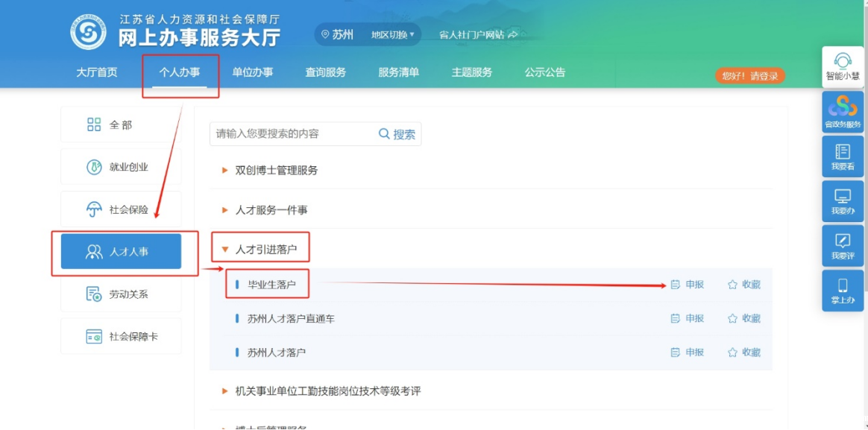The image size is (868, 430).
Task: Toggle 收藏 star for 苏州人才落户直通车
Action: point(744,318)
